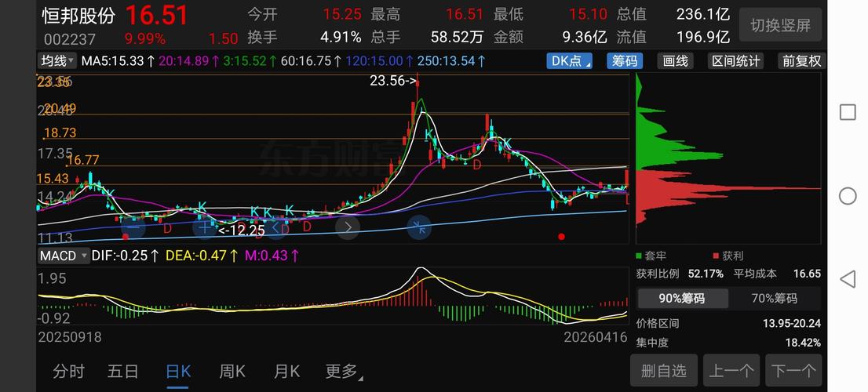Tap the 金额 9.36亿 value

click(585, 37)
